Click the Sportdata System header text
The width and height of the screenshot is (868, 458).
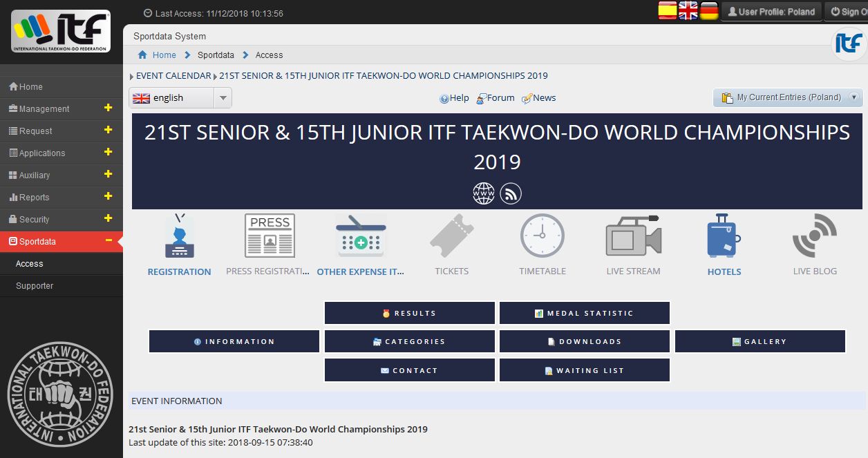tap(170, 37)
